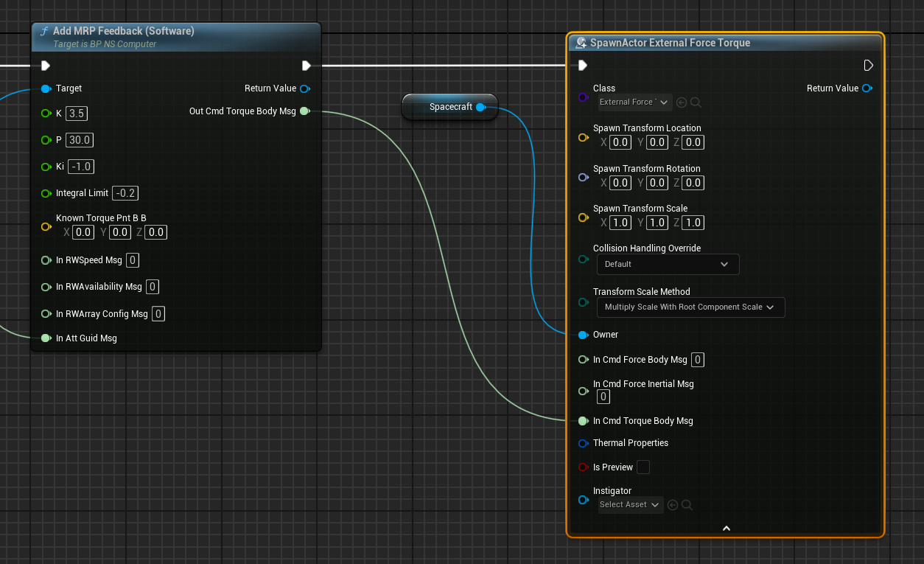Click the Collision Handling Override pin
This screenshot has height=564, width=924.
coord(584,259)
